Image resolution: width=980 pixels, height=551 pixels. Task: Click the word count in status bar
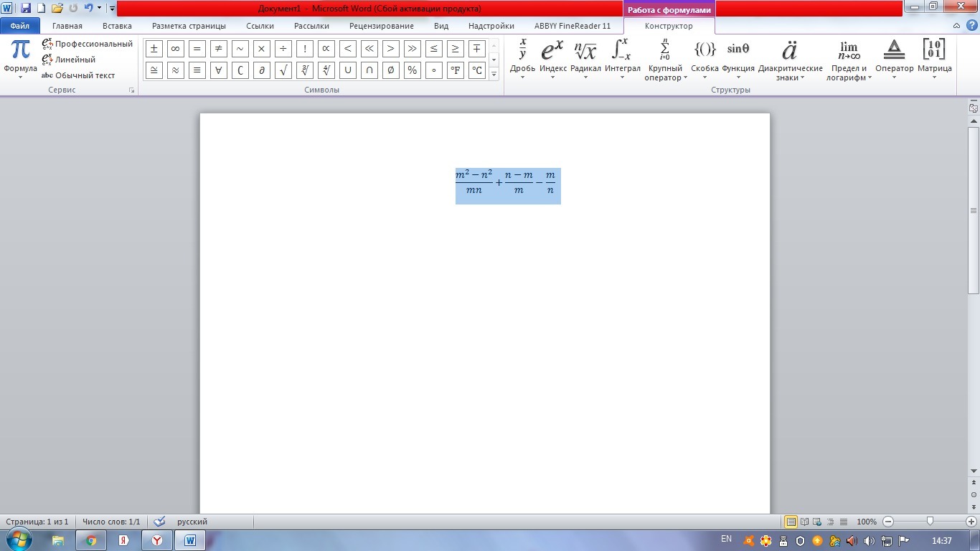click(x=111, y=522)
